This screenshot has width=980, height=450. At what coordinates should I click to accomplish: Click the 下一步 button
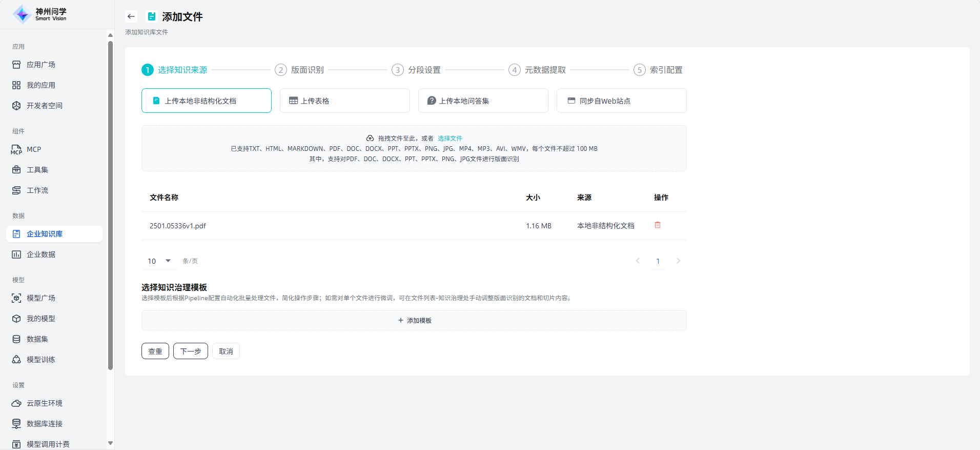point(190,351)
